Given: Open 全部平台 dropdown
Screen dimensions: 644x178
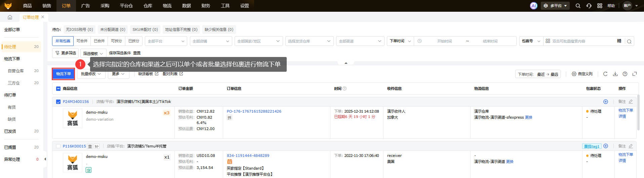Looking at the screenshot, I should 166,41.
